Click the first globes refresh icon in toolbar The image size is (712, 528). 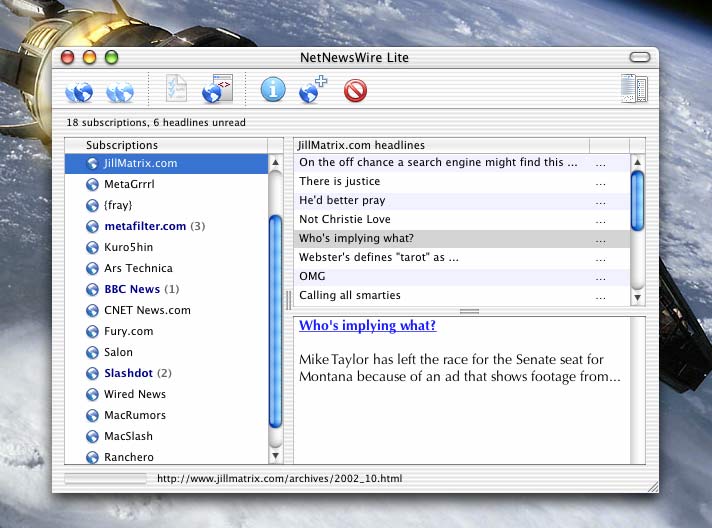79,92
